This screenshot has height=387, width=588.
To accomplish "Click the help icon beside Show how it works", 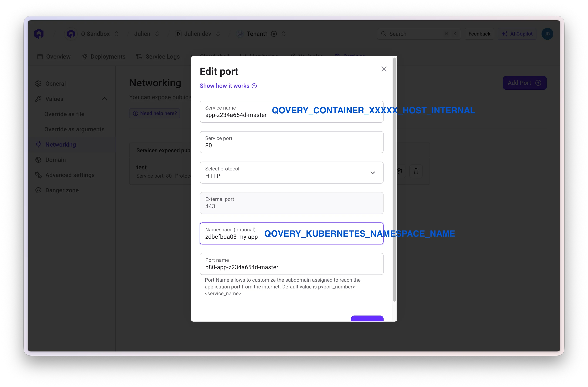I will point(254,86).
